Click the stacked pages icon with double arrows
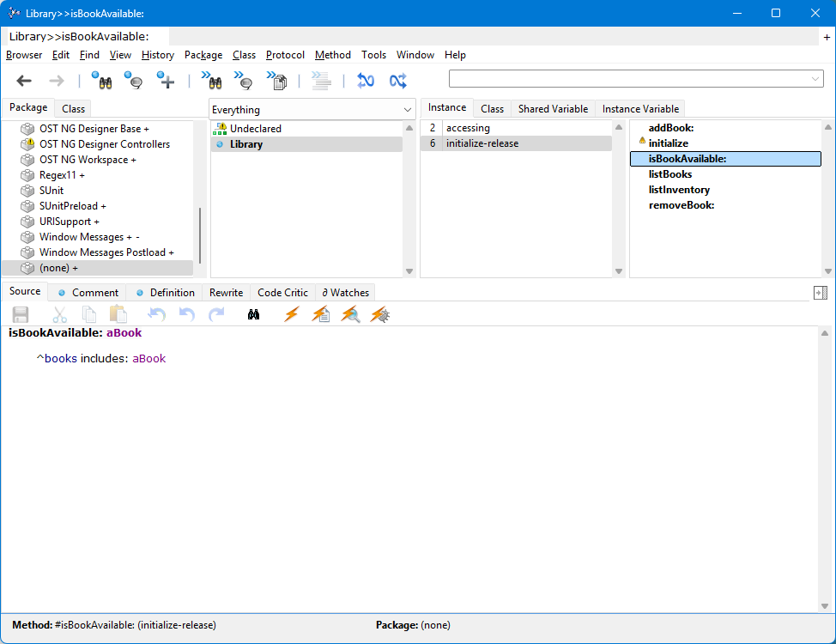This screenshot has width=836, height=644. click(x=276, y=81)
